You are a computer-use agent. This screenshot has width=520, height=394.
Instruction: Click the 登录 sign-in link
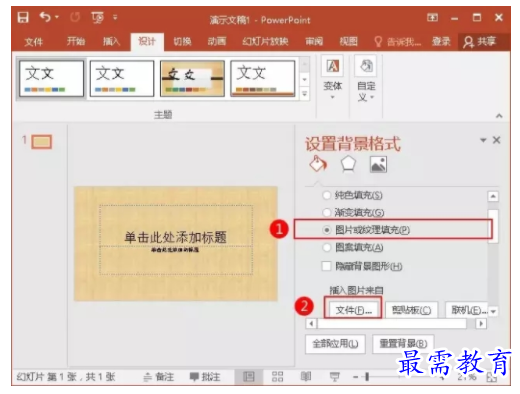(441, 41)
